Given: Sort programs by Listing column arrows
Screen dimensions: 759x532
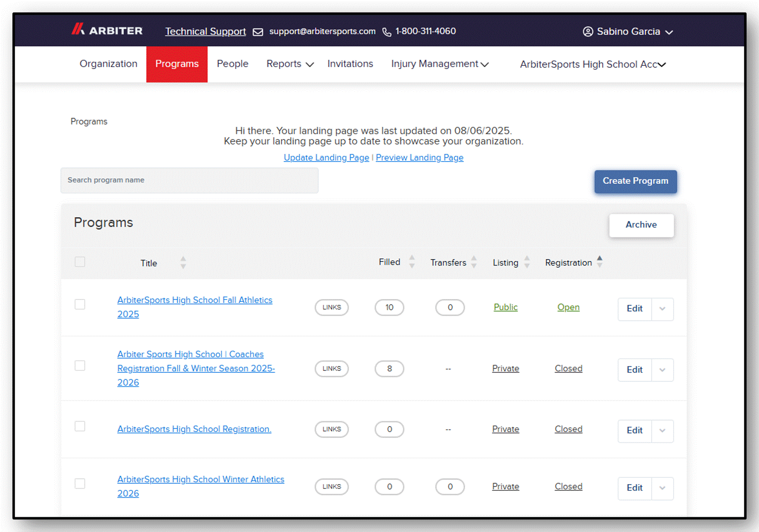Looking at the screenshot, I should click(x=527, y=262).
